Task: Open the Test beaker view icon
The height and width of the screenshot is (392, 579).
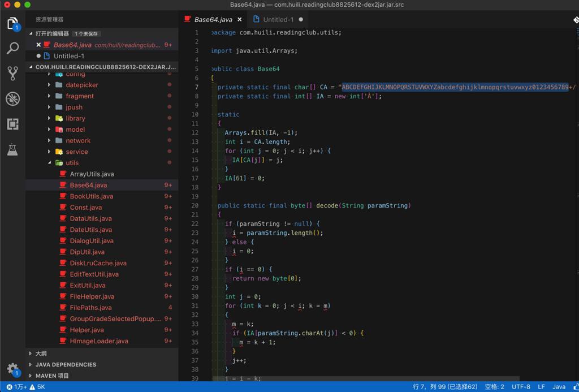Action: 12,149
